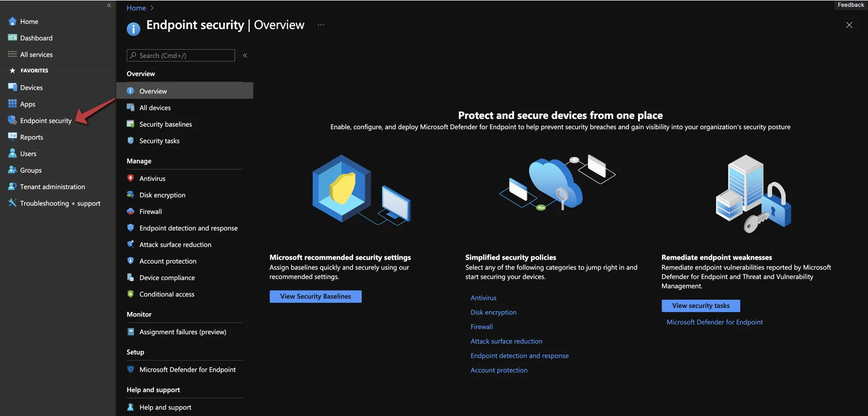The height and width of the screenshot is (416, 868).
Task: Click the Security tasks shield icon
Action: tap(131, 141)
